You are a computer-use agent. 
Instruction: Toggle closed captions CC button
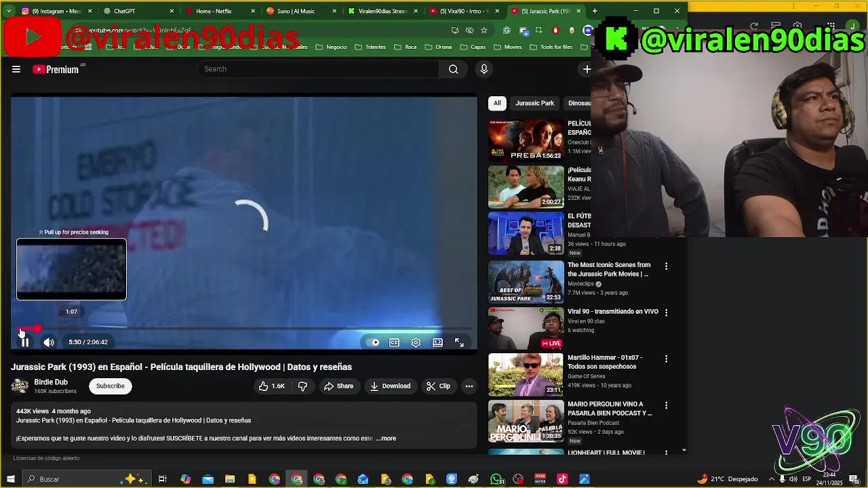pyautogui.click(x=394, y=342)
